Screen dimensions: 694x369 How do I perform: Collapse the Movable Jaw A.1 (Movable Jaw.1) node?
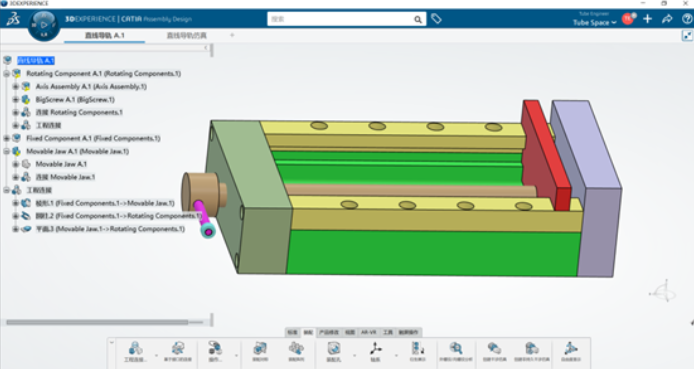click(x=7, y=151)
